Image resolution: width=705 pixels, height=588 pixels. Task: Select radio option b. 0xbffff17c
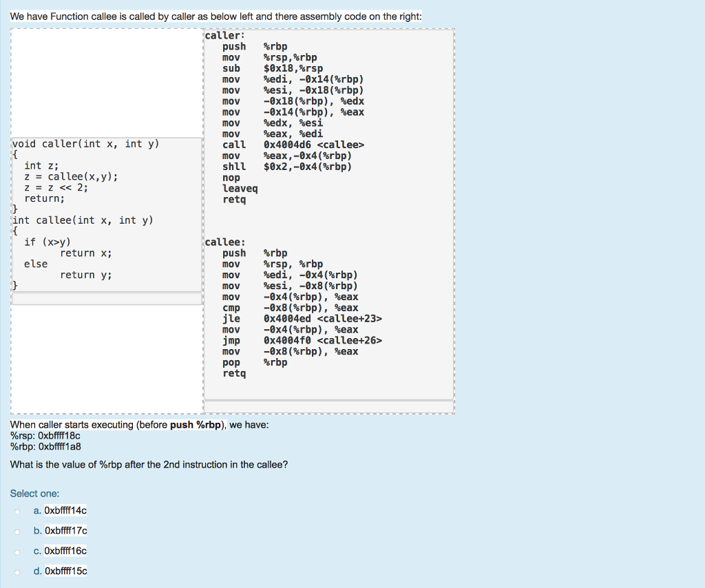17,532
